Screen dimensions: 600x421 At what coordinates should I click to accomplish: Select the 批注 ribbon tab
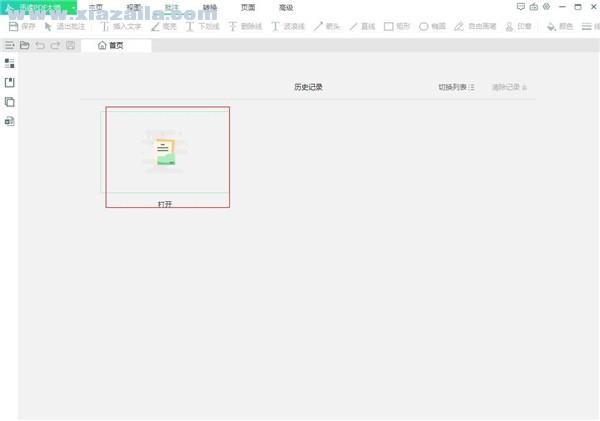(172, 7)
